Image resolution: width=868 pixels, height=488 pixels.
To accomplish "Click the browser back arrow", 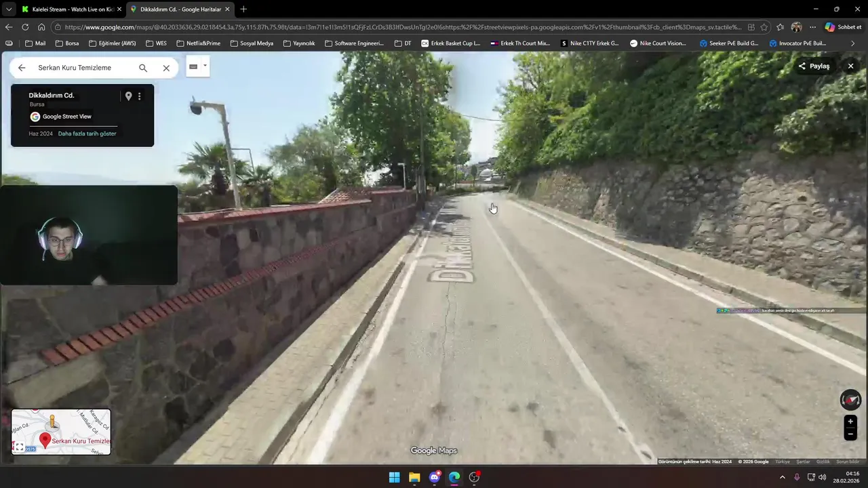I will 9,27.
